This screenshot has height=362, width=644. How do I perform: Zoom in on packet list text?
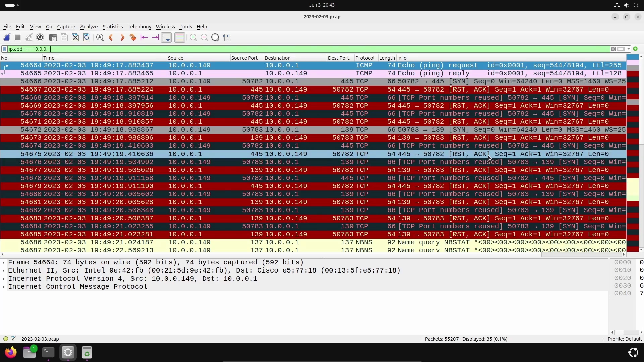click(x=193, y=38)
